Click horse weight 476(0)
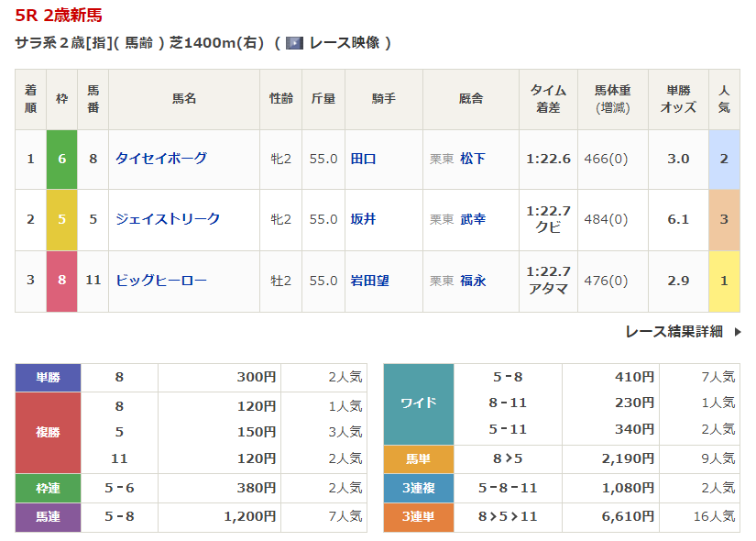756x541 pixels. tap(606, 281)
